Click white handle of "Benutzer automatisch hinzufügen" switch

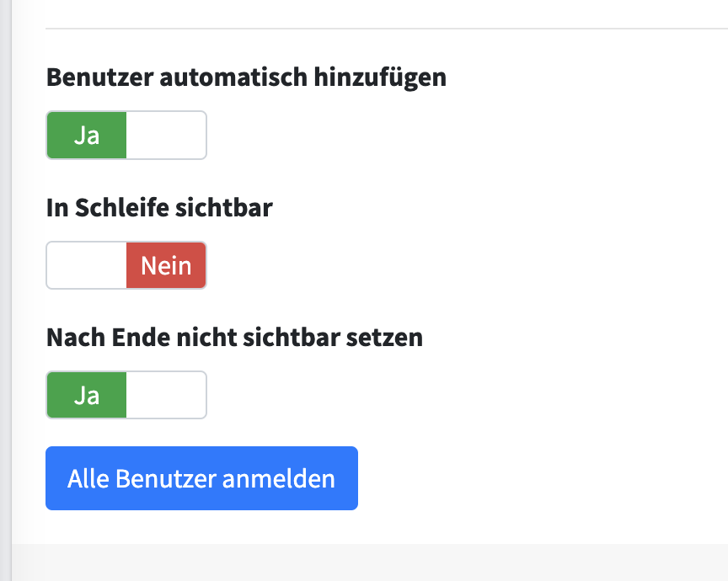pyautogui.click(x=166, y=135)
